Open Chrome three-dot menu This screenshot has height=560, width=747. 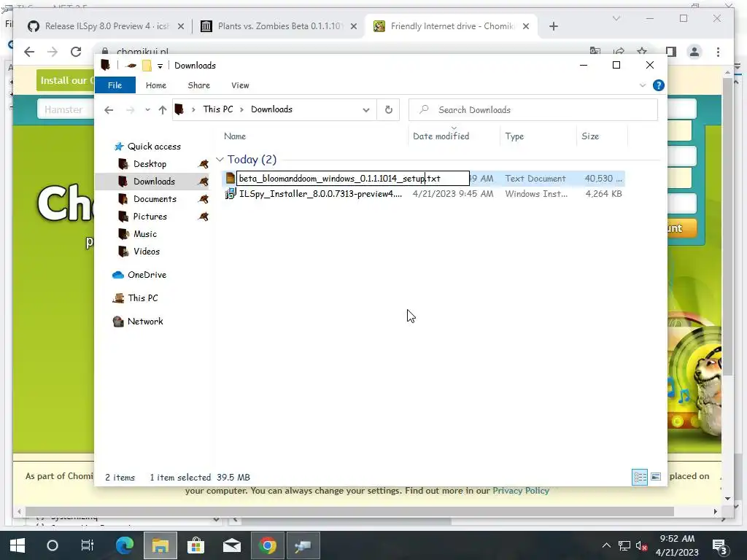(x=718, y=52)
